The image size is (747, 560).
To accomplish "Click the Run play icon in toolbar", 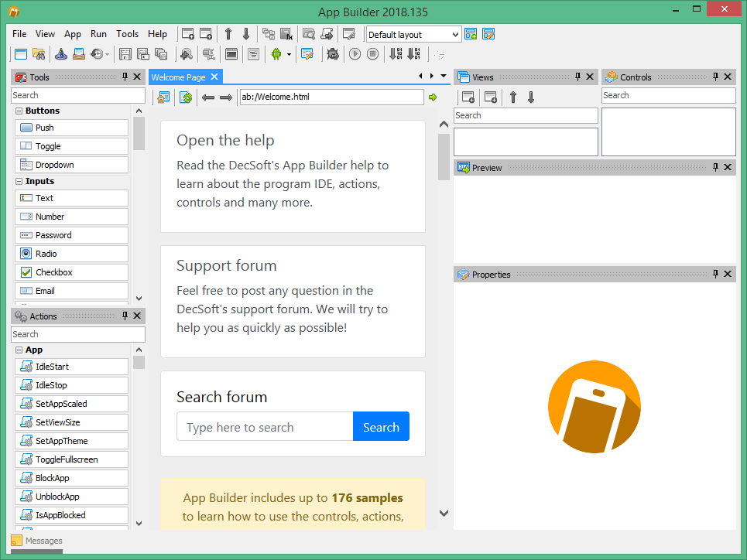I will click(355, 54).
